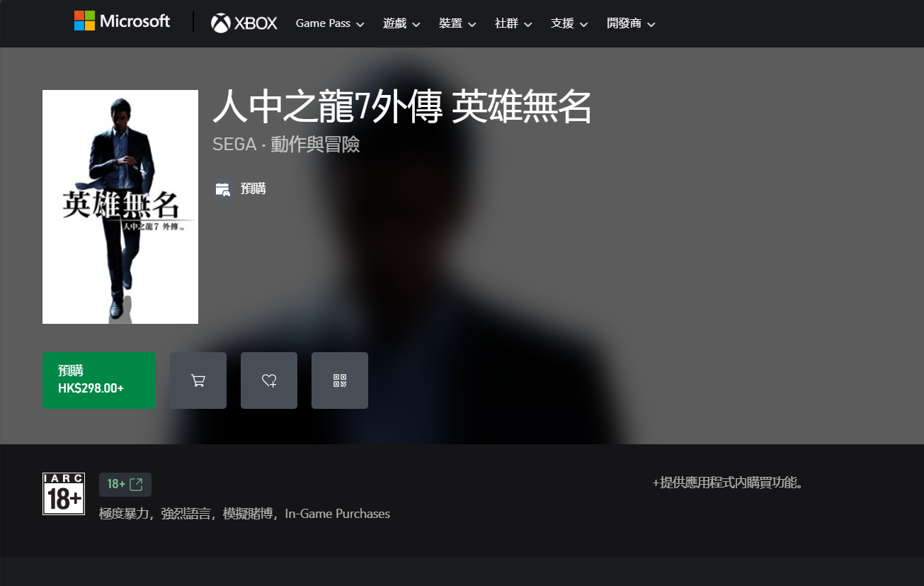This screenshot has height=586, width=924.
Task: Click the pre-order calendar icon beside 預購
Action: coord(223,189)
